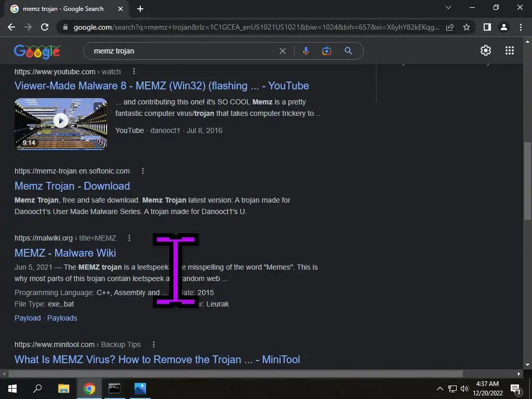The image size is (532, 399).
Task: Click the memz-trojan.en.softonic.com URL text
Action: 72,171
